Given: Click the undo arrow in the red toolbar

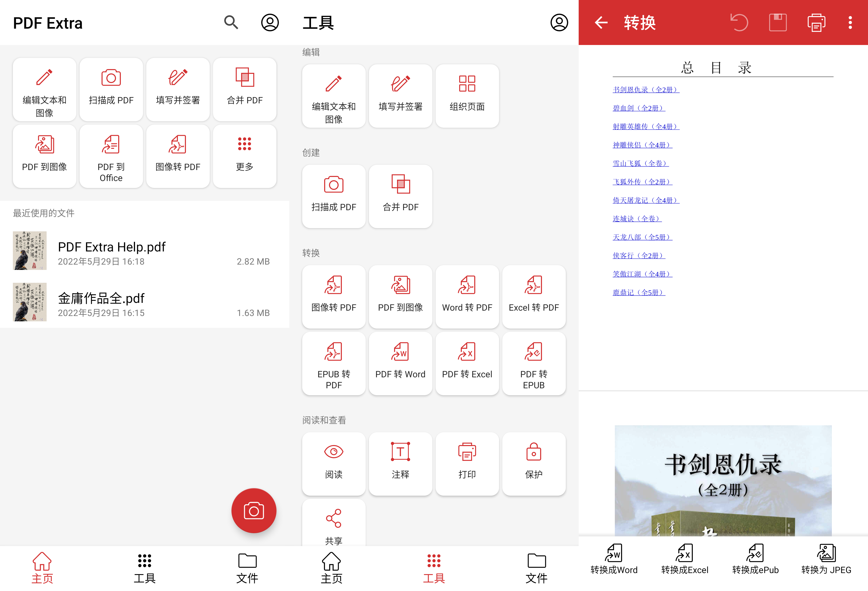Looking at the screenshot, I should 739,23.
